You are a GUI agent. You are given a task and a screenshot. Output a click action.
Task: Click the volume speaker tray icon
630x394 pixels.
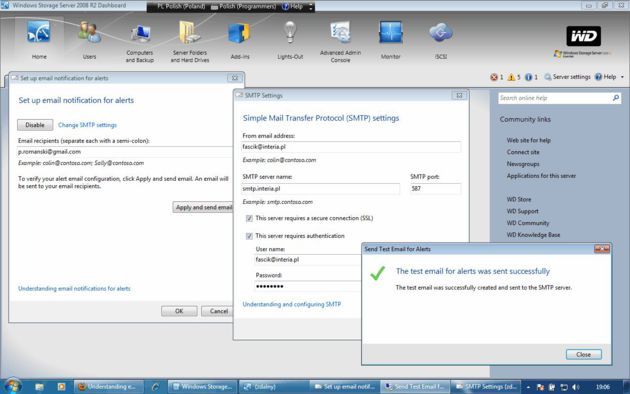click(575, 387)
